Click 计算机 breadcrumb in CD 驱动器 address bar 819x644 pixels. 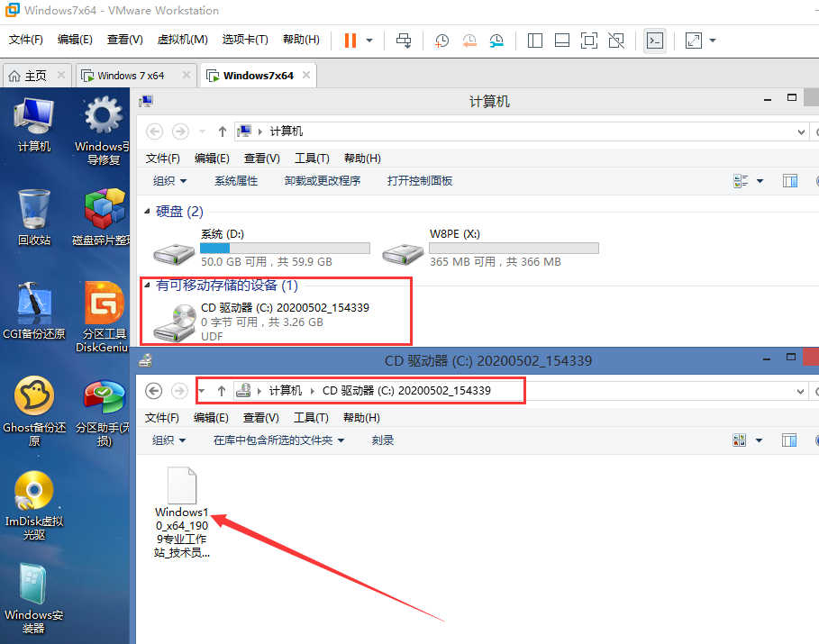tap(286, 391)
